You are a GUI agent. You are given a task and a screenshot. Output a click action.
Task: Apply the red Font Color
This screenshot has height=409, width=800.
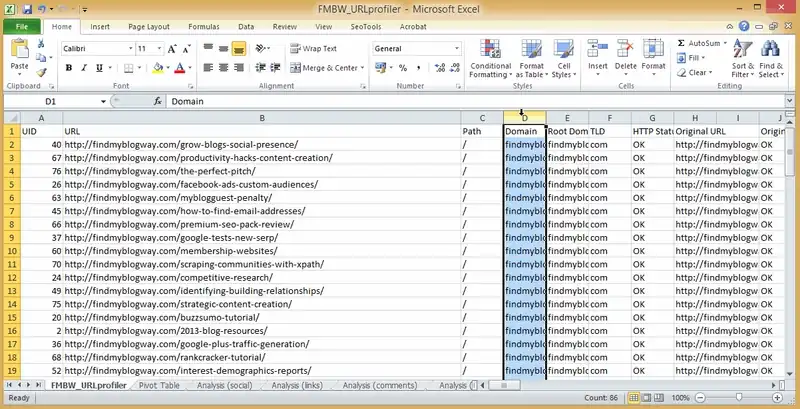pyautogui.click(x=180, y=68)
